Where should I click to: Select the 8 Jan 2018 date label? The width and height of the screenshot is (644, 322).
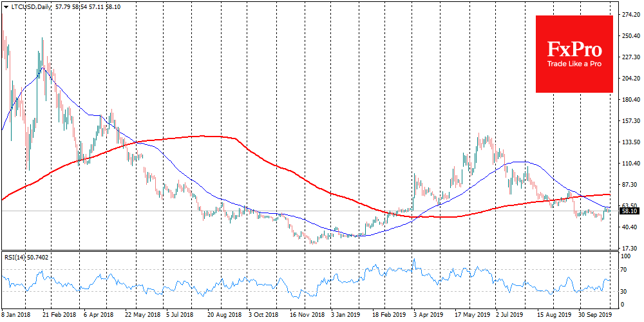pos(17,316)
